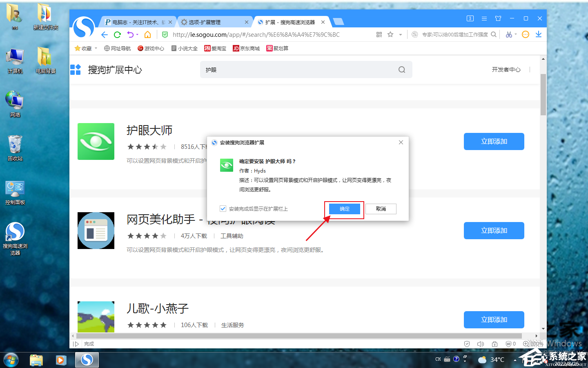Open Sogou browser from the Windows taskbar
The width and height of the screenshot is (588, 368).
click(x=87, y=360)
